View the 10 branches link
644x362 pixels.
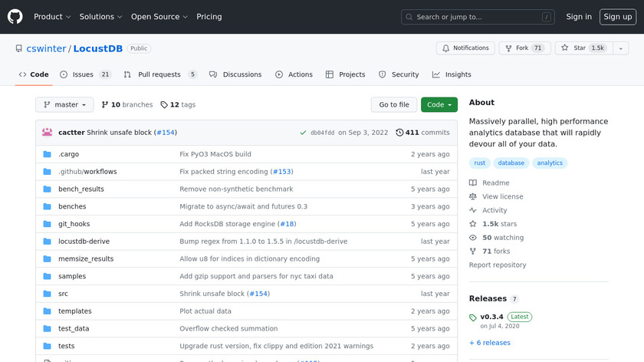click(127, 105)
